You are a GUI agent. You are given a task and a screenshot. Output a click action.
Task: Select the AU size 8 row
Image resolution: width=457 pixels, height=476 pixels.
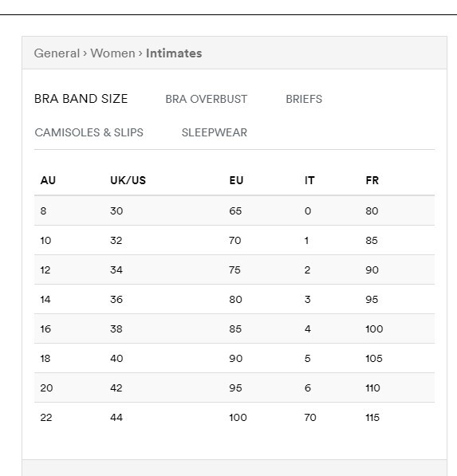pos(234,210)
